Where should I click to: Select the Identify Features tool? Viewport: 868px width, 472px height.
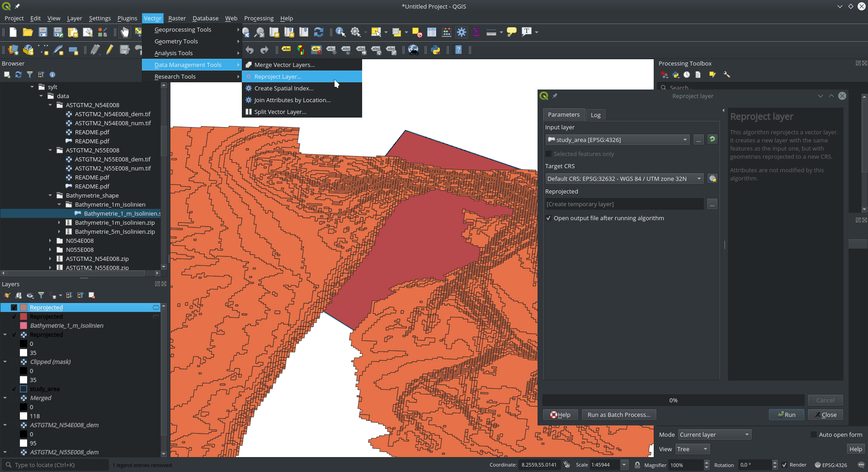[x=340, y=32]
